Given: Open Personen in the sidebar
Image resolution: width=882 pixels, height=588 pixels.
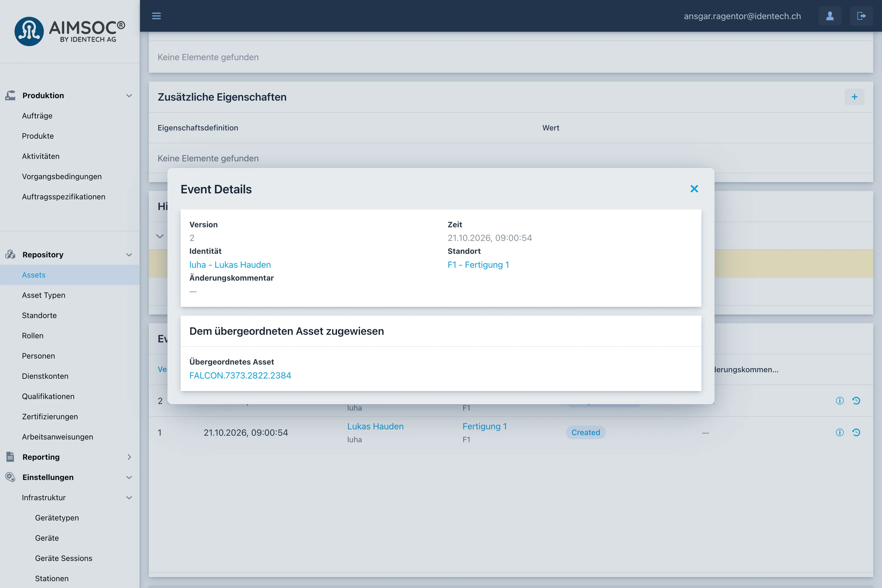Looking at the screenshot, I should click(38, 356).
